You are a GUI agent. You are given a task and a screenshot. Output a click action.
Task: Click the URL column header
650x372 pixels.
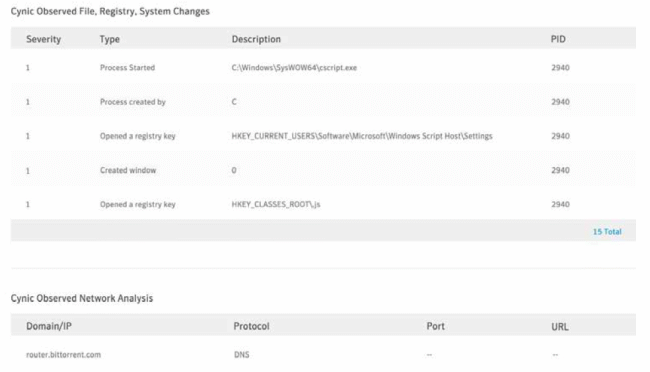(x=560, y=326)
